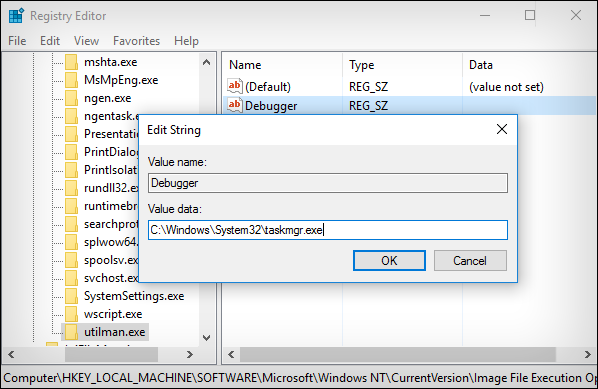Click the rundll32 folder icon
This screenshot has width=598, height=389.
click(71, 188)
